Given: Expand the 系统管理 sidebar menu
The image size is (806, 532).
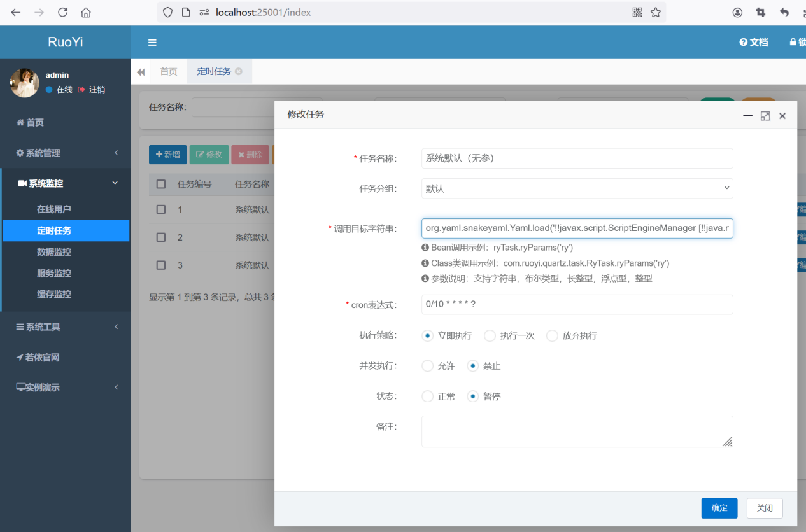Looking at the screenshot, I should click(x=65, y=153).
